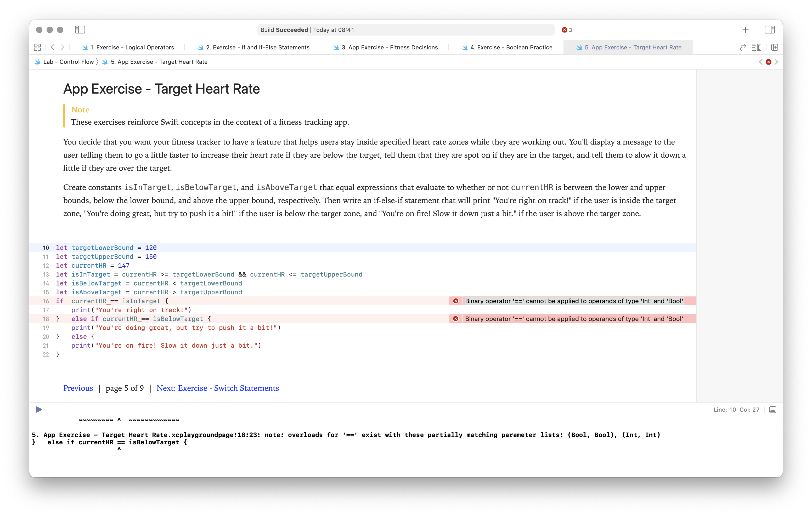
Task: Click the red error count indicator
Action: coord(567,30)
